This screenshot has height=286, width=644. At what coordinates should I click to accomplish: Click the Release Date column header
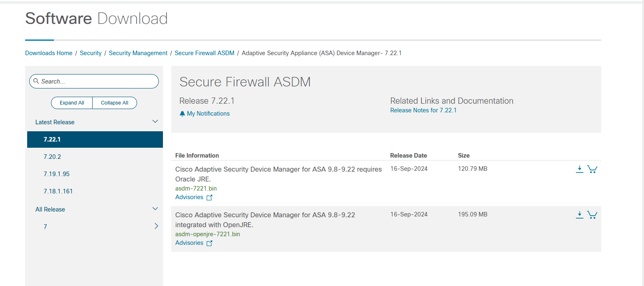(x=409, y=156)
